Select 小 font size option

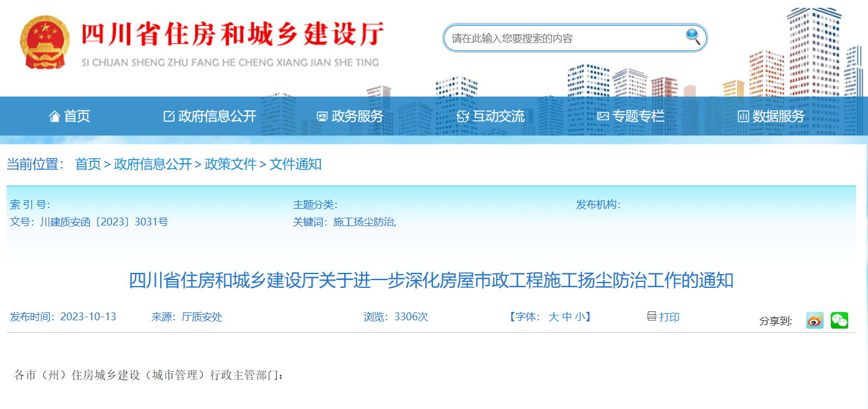point(578,317)
